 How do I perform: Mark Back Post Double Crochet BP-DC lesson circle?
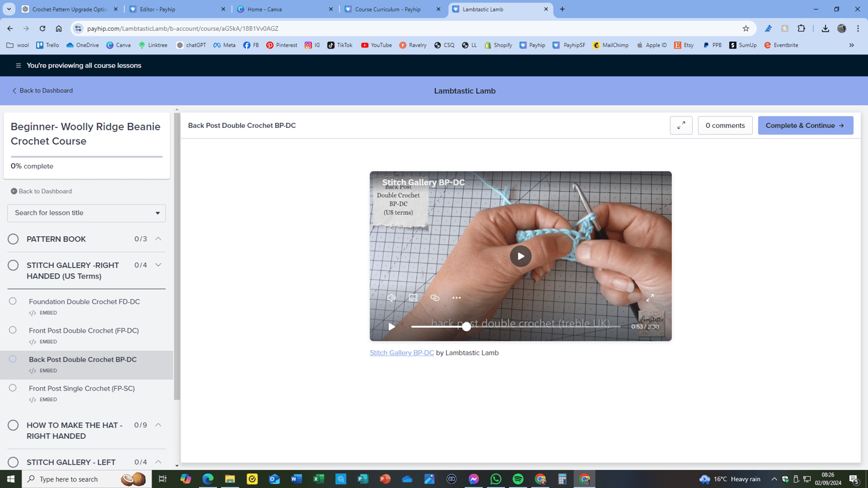[x=13, y=359]
